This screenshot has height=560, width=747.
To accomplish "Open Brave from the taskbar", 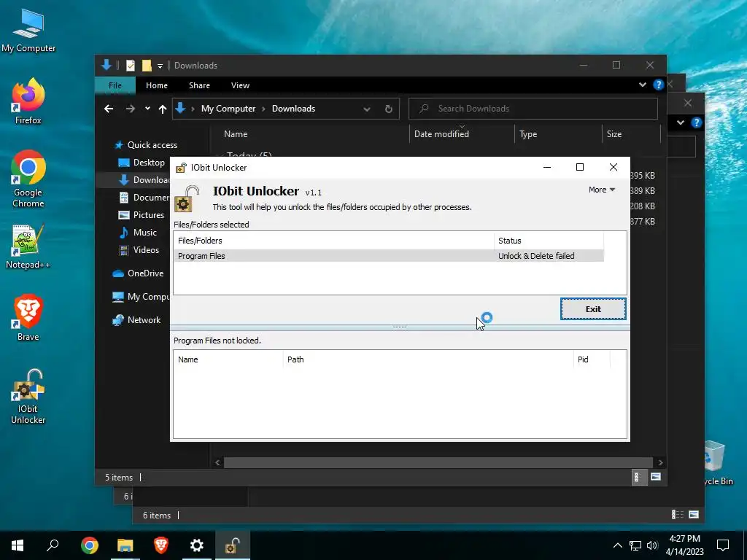I will (x=161, y=545).
